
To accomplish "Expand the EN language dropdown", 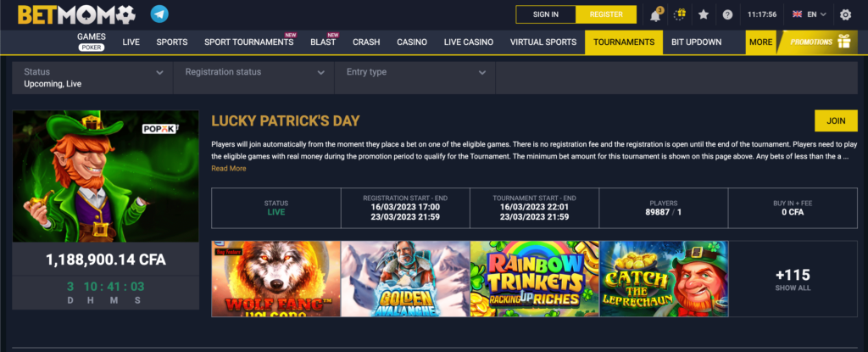I will (x=816, y=14).
